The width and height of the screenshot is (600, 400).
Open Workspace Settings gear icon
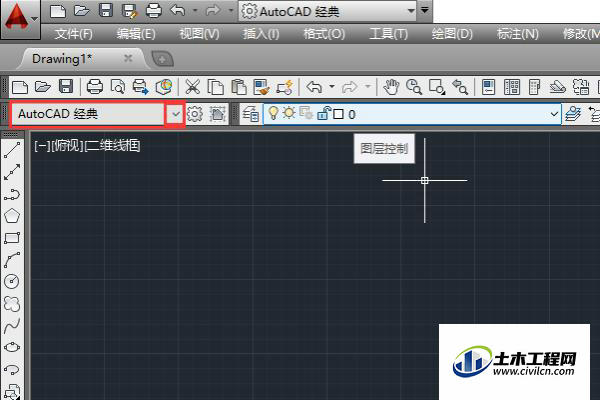[x=195, y=114]
